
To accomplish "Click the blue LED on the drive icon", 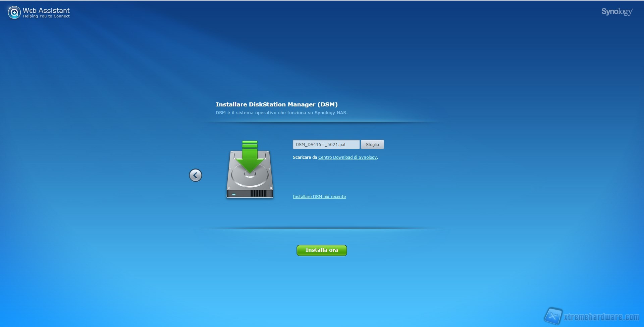I will 234,194.
